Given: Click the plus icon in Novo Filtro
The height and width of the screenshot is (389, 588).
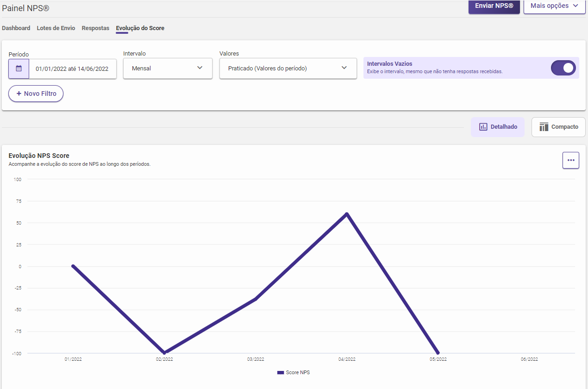Looking at the screenshot, I should tap(19, 94).
